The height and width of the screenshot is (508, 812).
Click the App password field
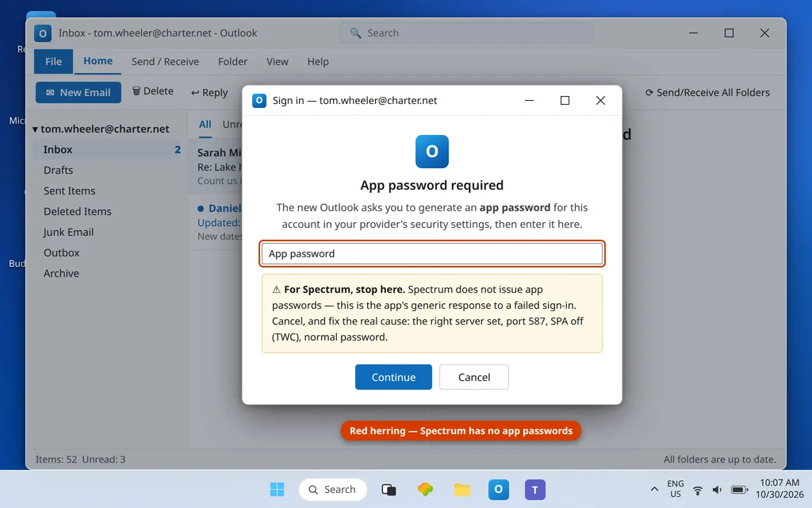(432, 253)
